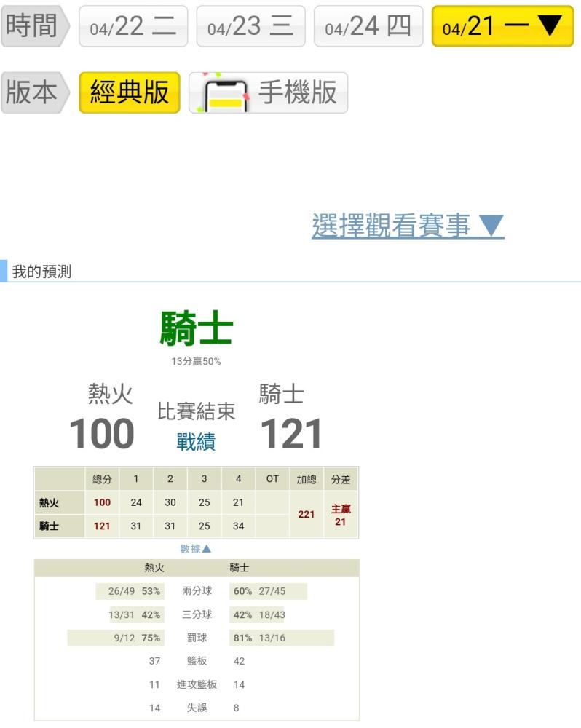Click 熱火 three-point bar 13/31 42%
Screen dimensions: 581x728
pyautogui.click(x=137, y=614)
